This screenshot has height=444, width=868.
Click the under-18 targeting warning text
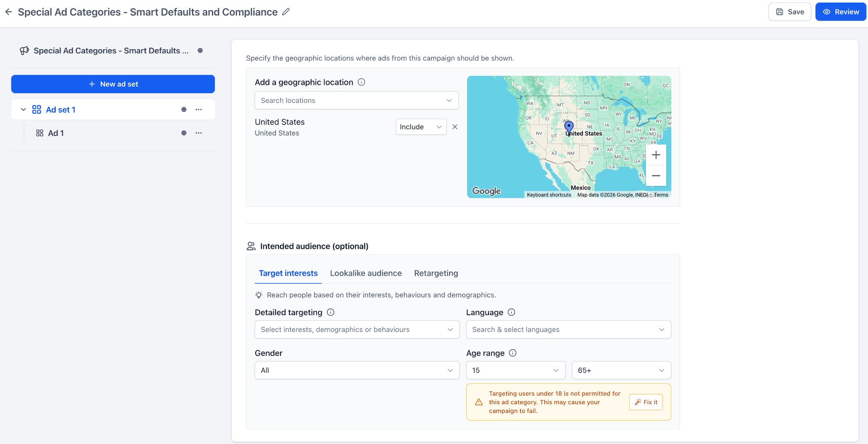pyautogui.click(x=554, y=402)
